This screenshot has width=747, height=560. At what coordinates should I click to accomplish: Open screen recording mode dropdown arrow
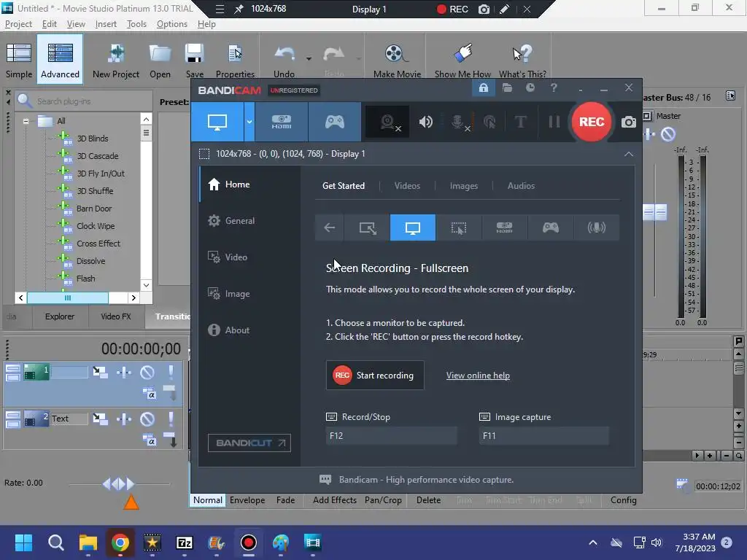[249, 122]
